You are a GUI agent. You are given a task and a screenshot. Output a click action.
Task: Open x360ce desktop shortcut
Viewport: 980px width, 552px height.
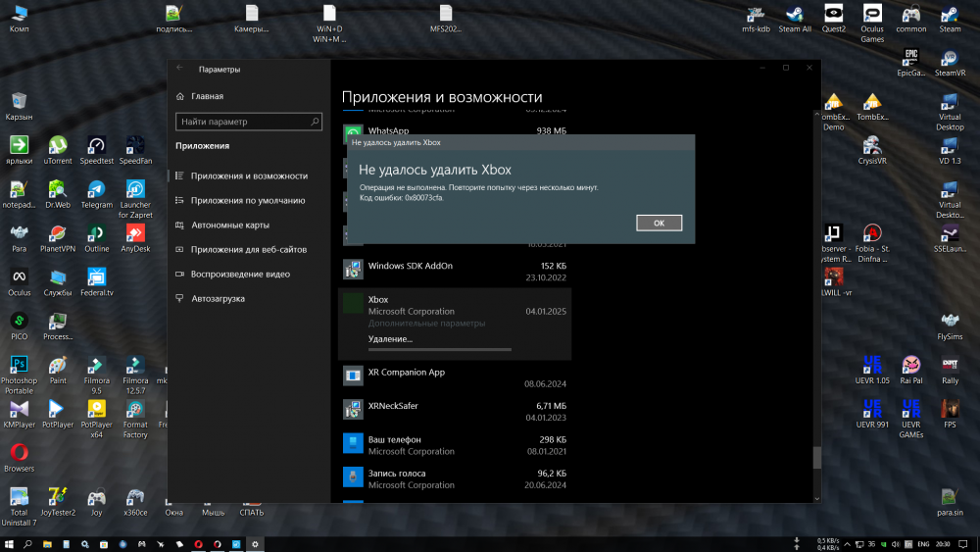[135, 502]
